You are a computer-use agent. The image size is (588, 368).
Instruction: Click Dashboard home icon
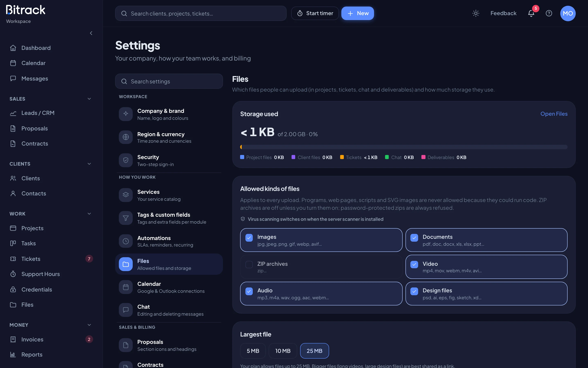tap(13, 48)
